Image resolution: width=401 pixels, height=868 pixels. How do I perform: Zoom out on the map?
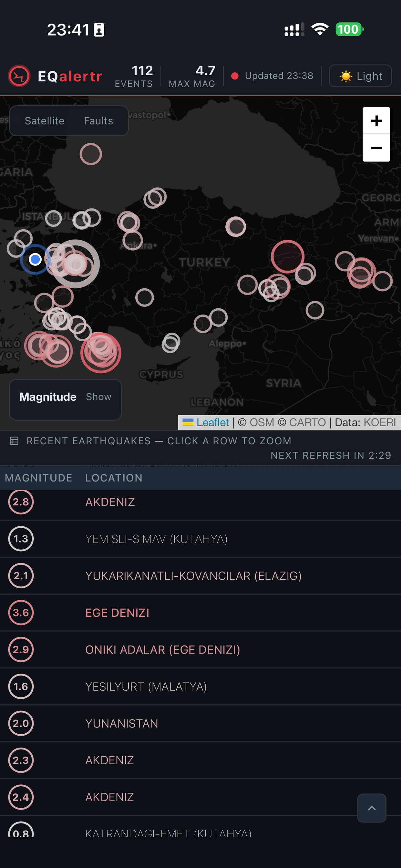point(376,148)
